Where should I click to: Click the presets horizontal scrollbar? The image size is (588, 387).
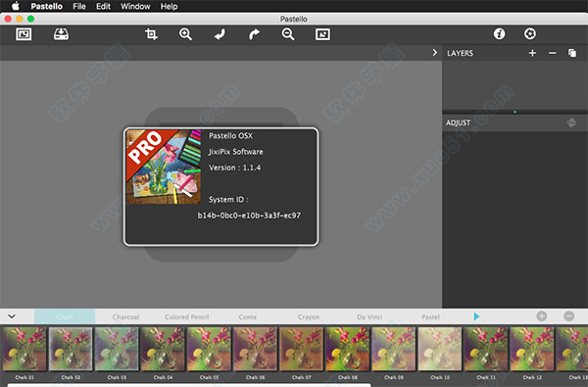[189, 385]
